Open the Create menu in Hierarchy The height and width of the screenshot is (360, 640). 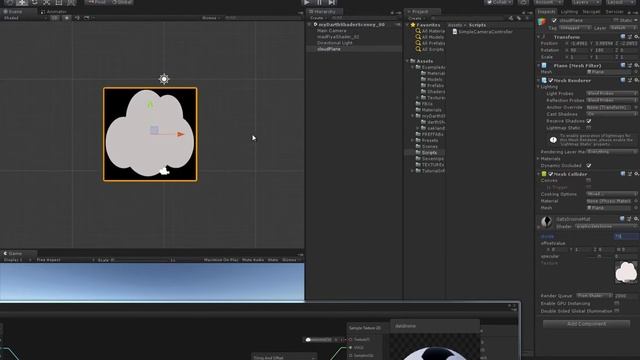[318, 18]
